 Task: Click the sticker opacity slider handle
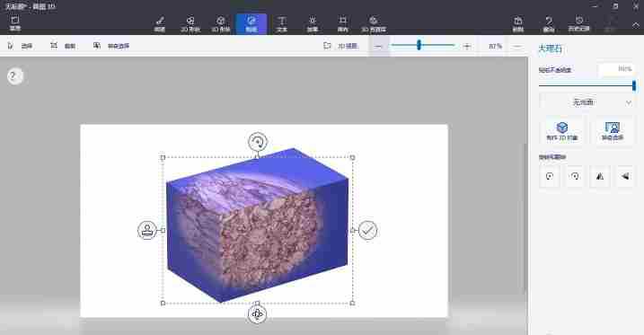(x=634, y=85)
